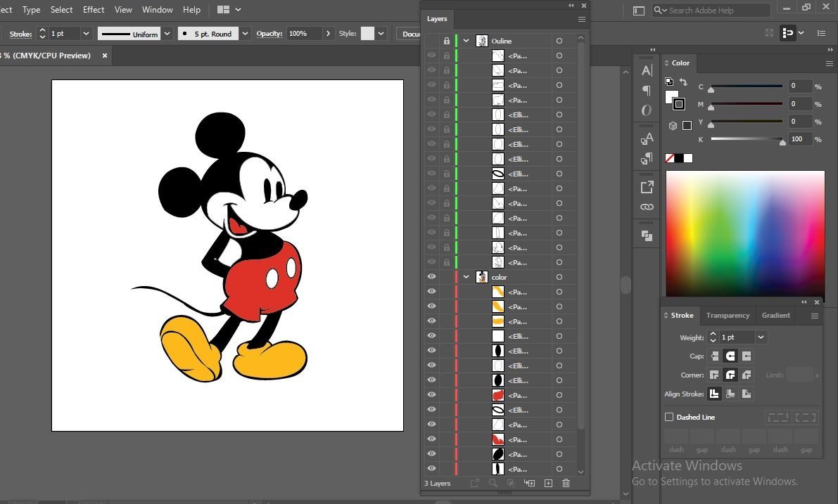Click the arrange documents icon in menu bar
838x504 pixels.
pos(223,10)
